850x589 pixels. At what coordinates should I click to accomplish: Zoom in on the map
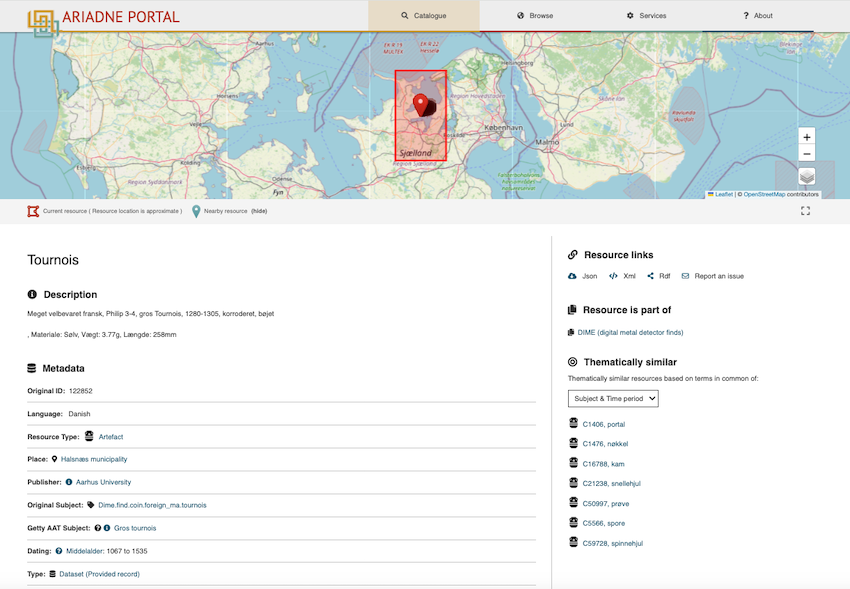click(807, 137)
